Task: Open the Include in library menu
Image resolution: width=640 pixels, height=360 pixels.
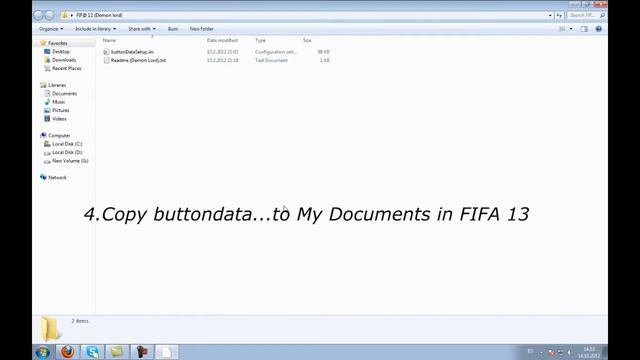Action: click(x=96, y=29)
